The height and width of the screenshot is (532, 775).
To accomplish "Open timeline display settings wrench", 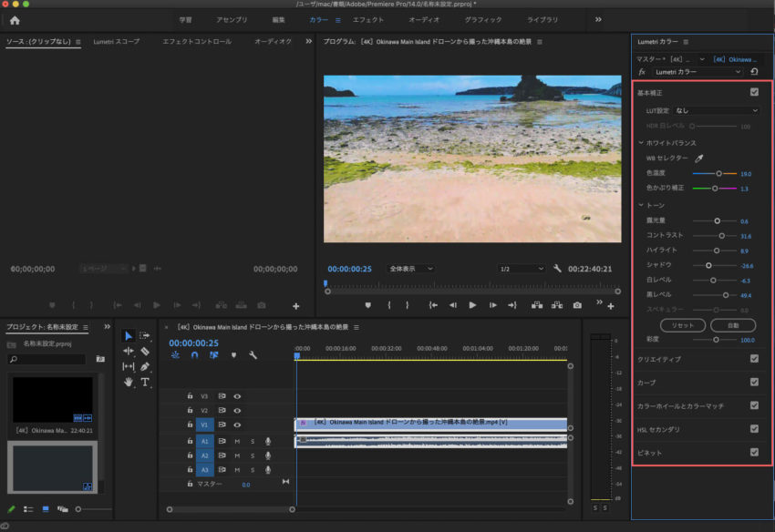I will coord(253,355).
